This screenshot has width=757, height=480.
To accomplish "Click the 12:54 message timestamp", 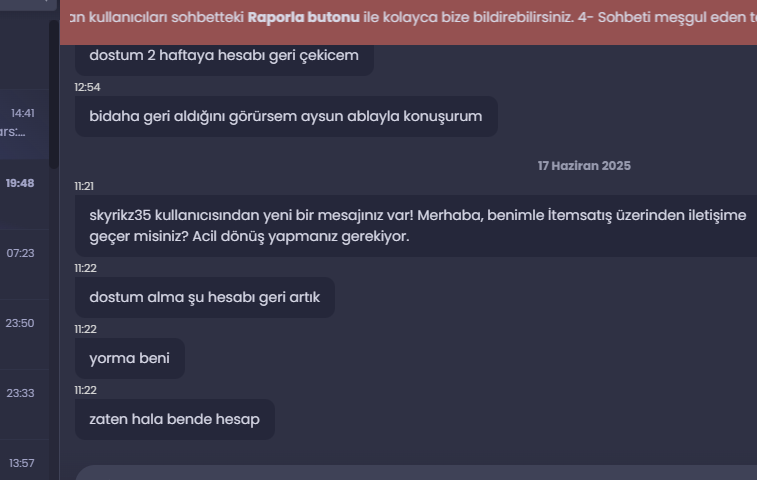I will tap(87, 87).
